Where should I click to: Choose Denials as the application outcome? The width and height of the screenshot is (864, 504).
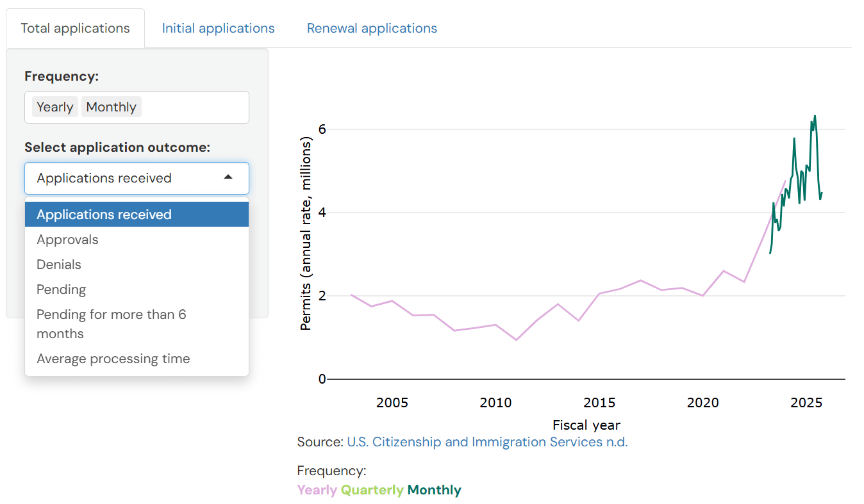point(59,264)
